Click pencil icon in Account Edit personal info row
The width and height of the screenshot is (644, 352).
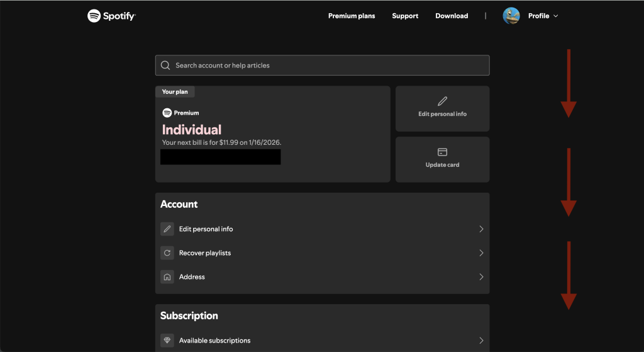[167, 229]
